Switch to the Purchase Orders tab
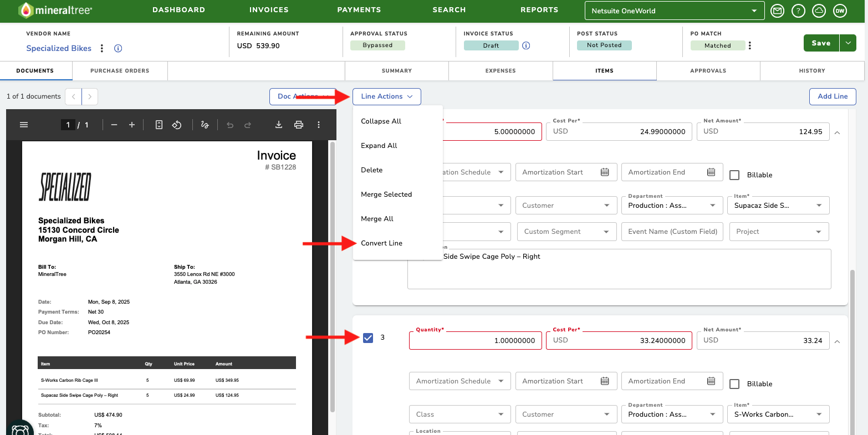The image size is (868, 435). pyautogui.click(x=120, y=71)
